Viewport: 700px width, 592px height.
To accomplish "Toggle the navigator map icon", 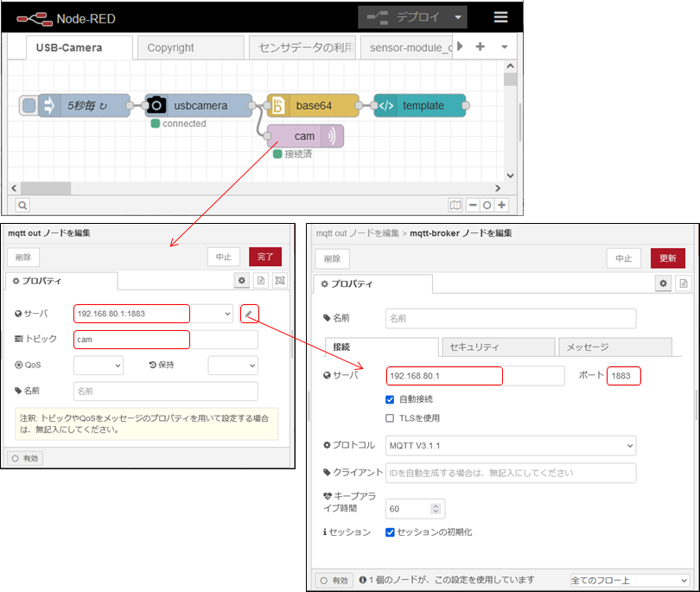I will (x=455, y=205).
